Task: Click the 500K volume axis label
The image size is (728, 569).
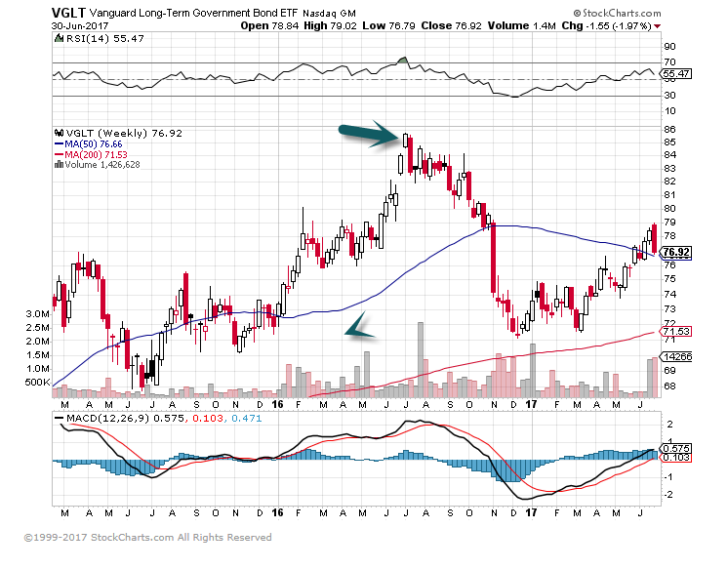Action: [38, 383]
